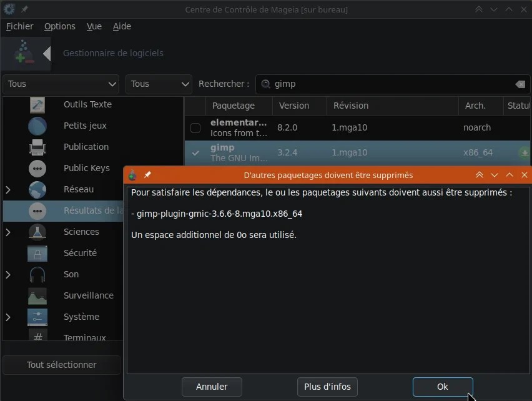Minimize the dialog with down chevron
The image size is (532, 401).
click(x=495, y=175)
